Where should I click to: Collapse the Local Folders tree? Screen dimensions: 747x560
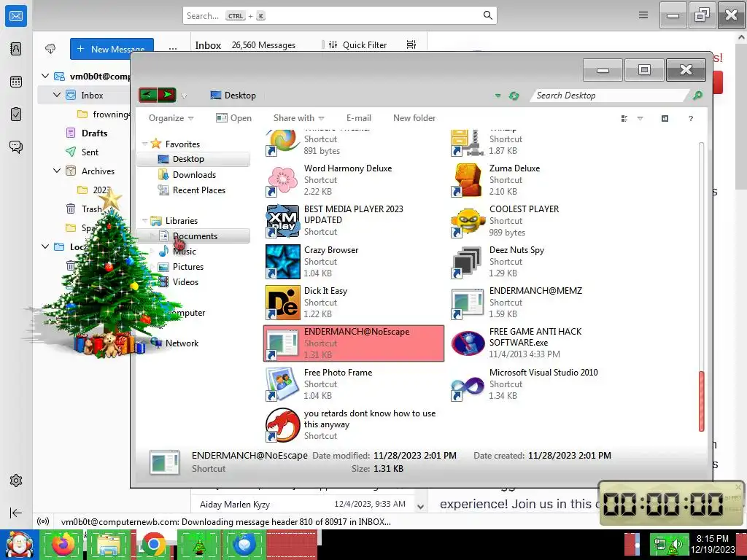pos(45,246)
